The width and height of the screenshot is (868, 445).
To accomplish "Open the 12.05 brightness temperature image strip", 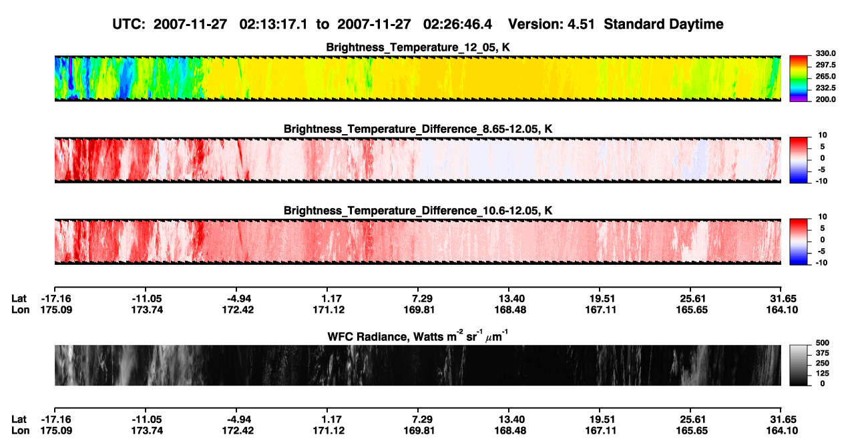I will pos(417,78).
